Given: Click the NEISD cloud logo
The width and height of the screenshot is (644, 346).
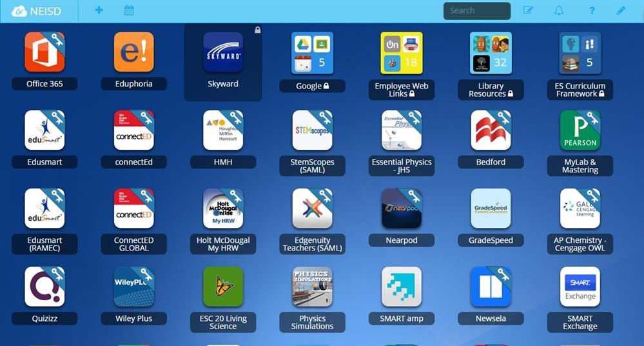Looking at the screenshot, I should [x=19, y=11].
